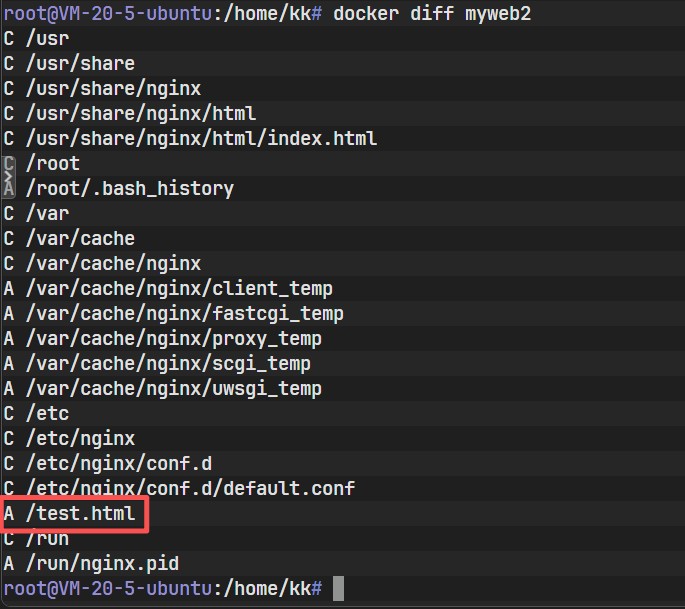Click the side panel expand chevron

pyautogui.click(x=9, y=175)
